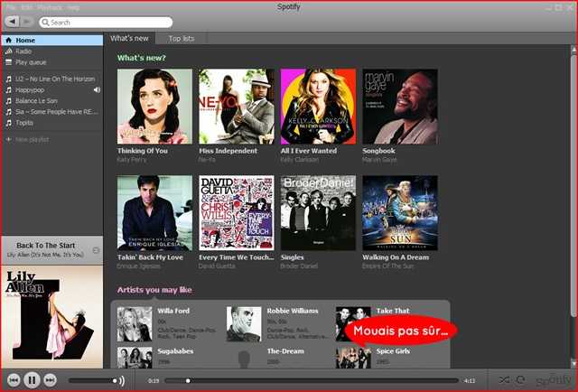The width and height of the screenshot is (578, 392).
Task: Toggle repeat playback
Action: (x=520, y=380)
